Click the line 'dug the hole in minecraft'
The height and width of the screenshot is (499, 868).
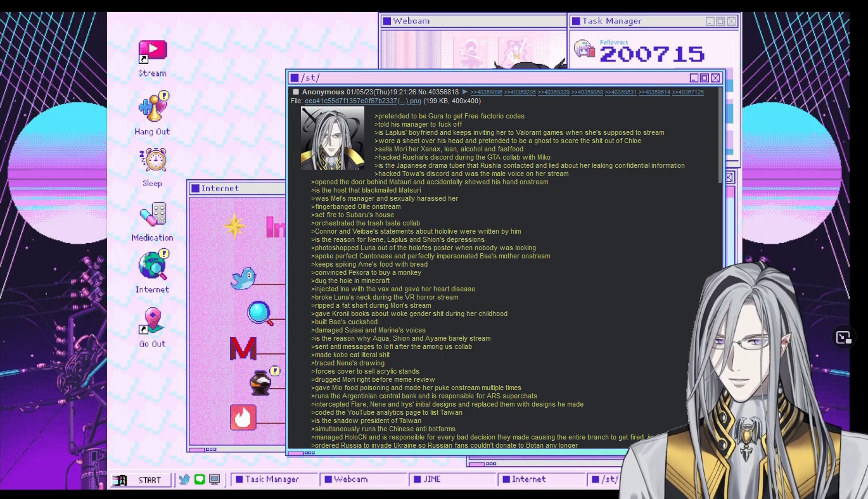tap(350, 281)
